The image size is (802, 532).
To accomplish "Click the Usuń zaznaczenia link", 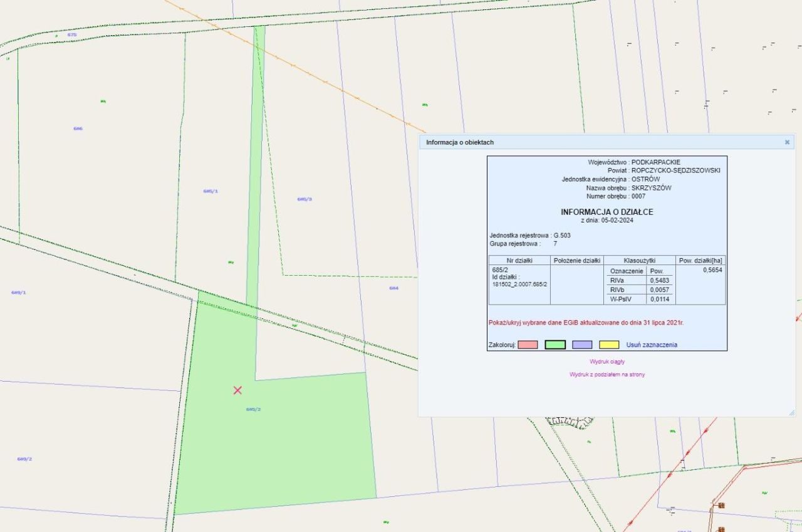I will [652, 345].
